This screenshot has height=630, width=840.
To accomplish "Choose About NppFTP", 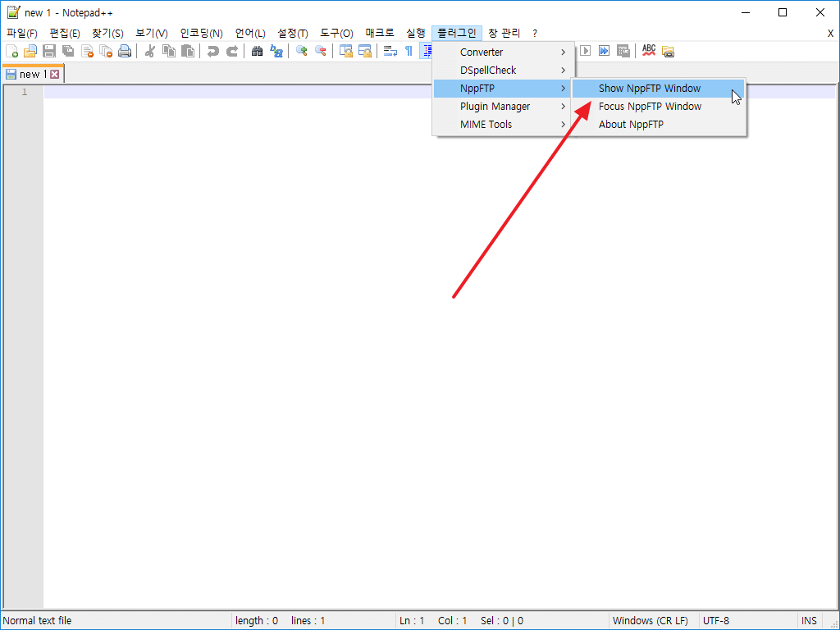I will point(659,125).
